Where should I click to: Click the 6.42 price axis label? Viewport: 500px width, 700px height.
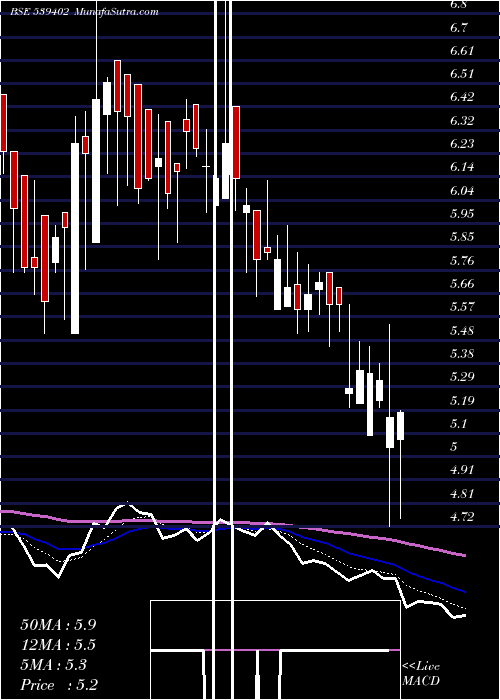[x=462, y=97]
